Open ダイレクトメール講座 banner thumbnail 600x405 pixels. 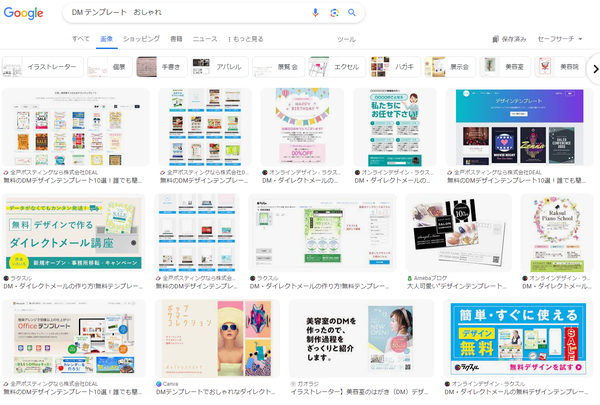coord(73,232)
